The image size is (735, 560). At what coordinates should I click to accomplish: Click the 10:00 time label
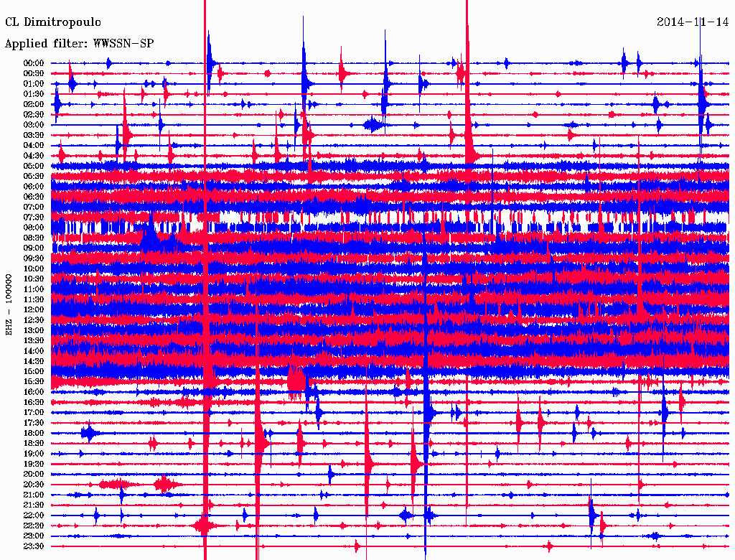[34, 269]
